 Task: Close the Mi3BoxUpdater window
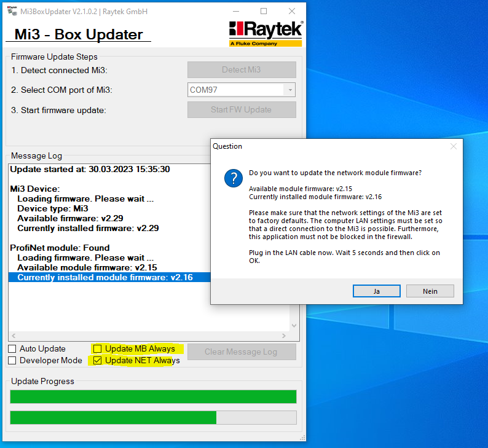click(x=291, y=11)
